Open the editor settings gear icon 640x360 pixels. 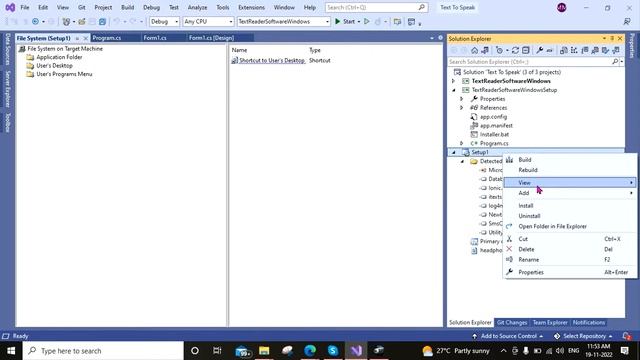point(440,38)
